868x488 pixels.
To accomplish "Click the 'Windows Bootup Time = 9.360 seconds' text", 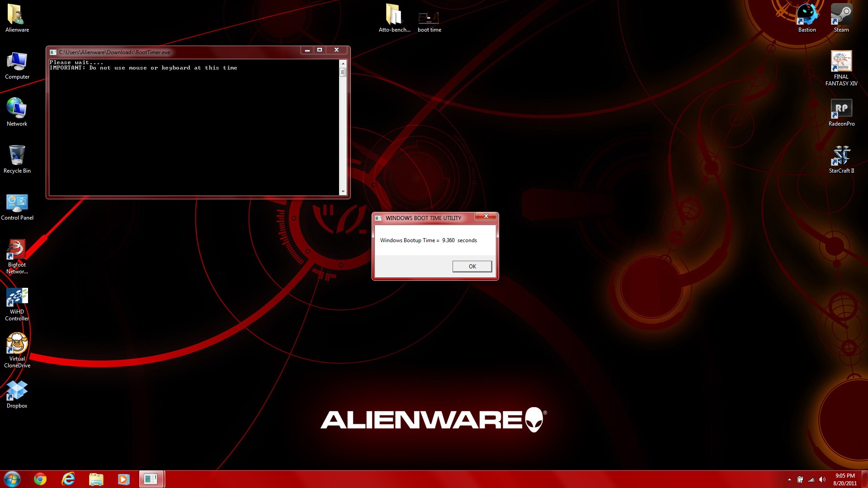I will point(429,240).
